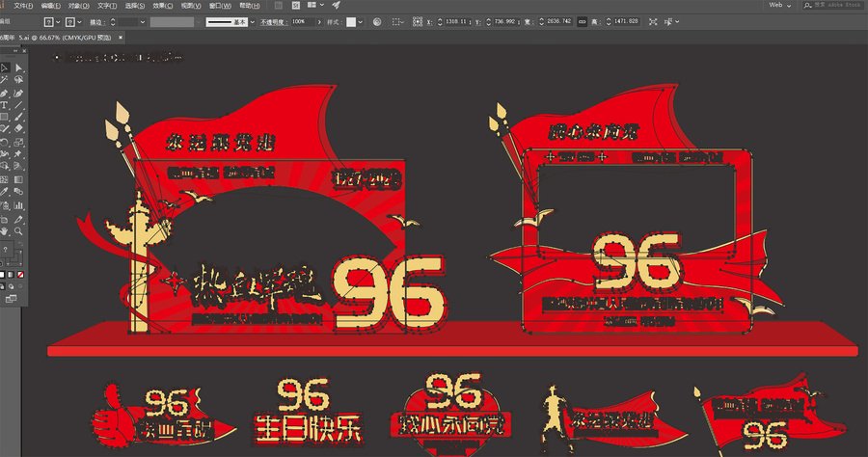
Task: Open the 描边 stroke panel link
Action: pos(96,22)
